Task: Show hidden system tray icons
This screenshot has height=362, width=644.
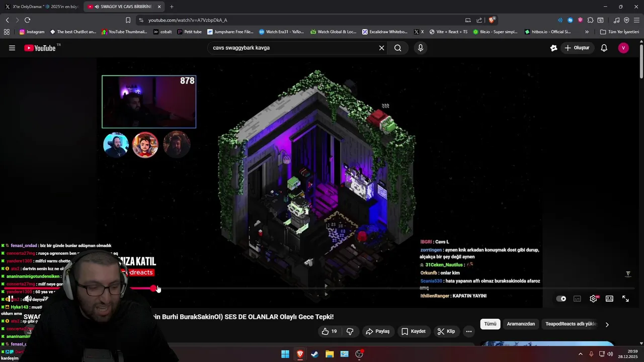Action: [580, 354]
